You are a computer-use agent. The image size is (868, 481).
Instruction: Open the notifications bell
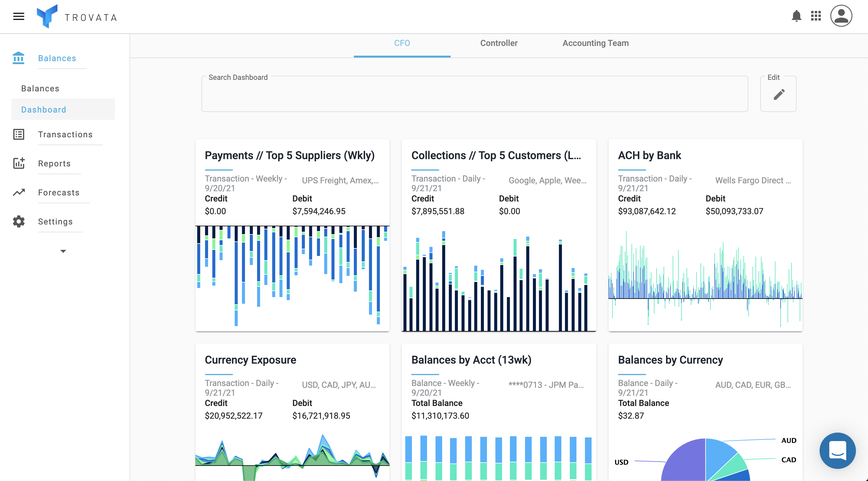pyautogui.click(x=796, y=16)
